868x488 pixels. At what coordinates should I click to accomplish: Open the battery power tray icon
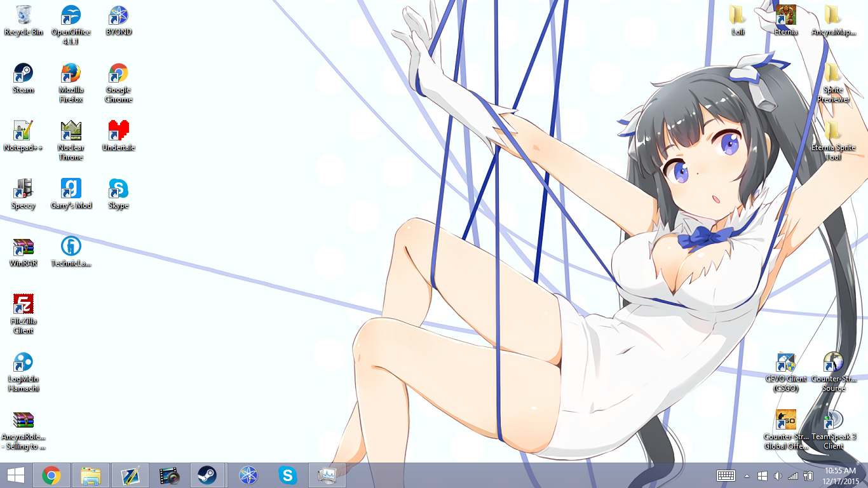coord(808,475)
